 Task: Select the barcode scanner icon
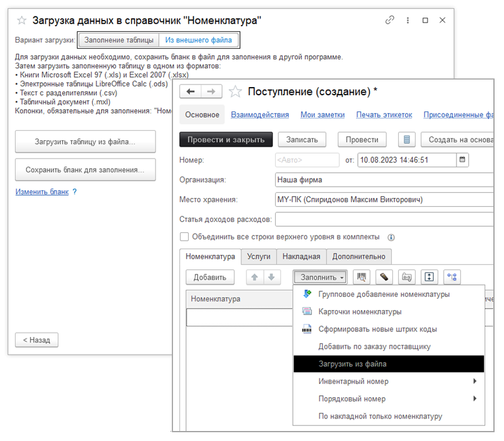pos(362,278)
